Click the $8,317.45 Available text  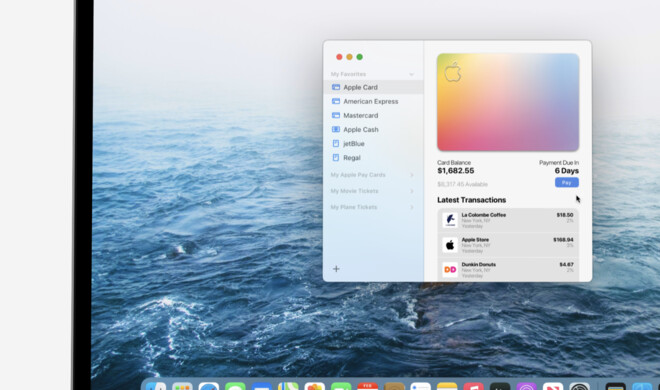pos(462,184)
